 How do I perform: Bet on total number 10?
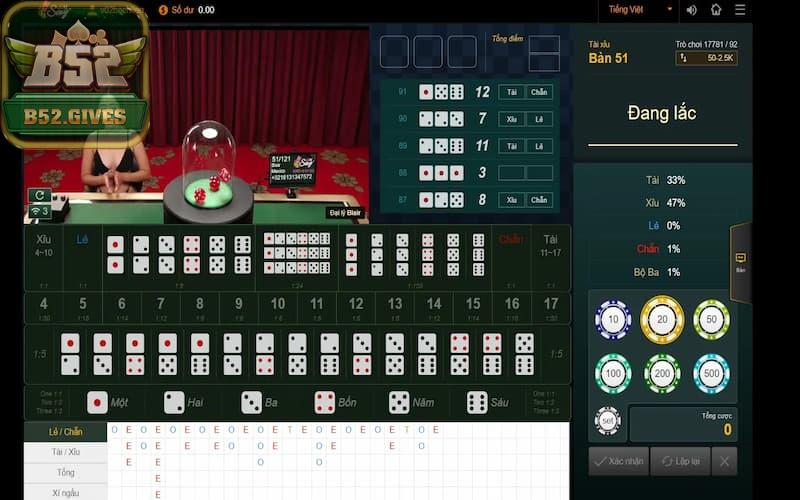coord(277,308)
